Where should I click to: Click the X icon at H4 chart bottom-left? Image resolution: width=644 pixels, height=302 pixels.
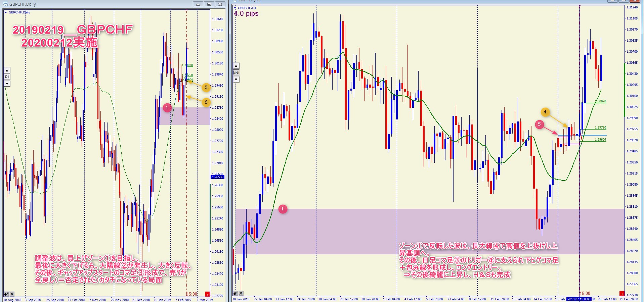[241, 294]
